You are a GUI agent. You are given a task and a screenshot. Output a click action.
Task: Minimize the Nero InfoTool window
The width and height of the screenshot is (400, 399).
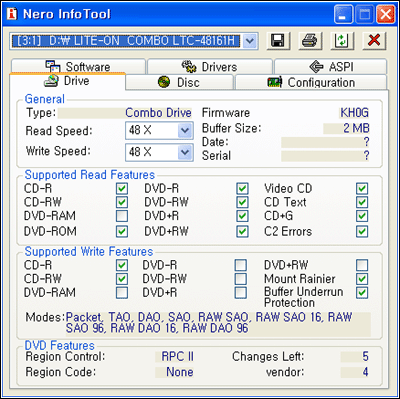tap(343, 15)
